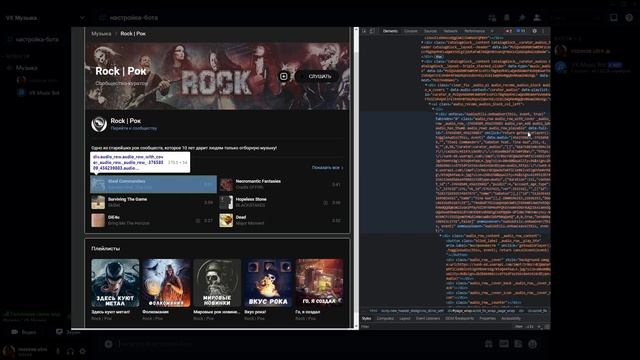Click the Показать все link

(x=327, y=168)
